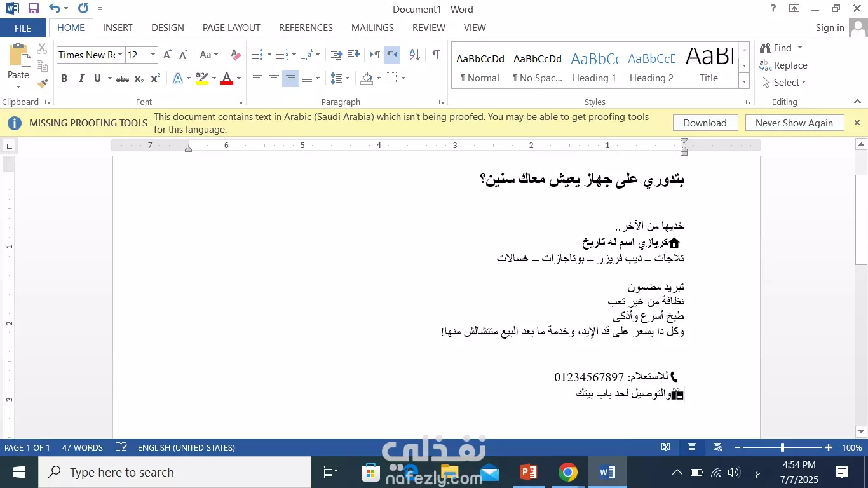Image resolution: width=868 pixels, height=488 pixels.
Task: Switch to the DESIGN tab
Action: [x=168, y=28]
